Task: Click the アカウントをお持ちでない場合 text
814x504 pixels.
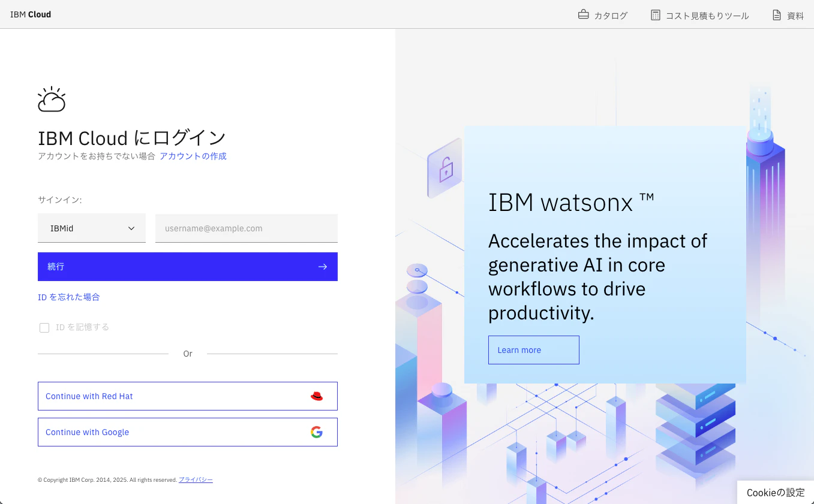Action: 97,156
